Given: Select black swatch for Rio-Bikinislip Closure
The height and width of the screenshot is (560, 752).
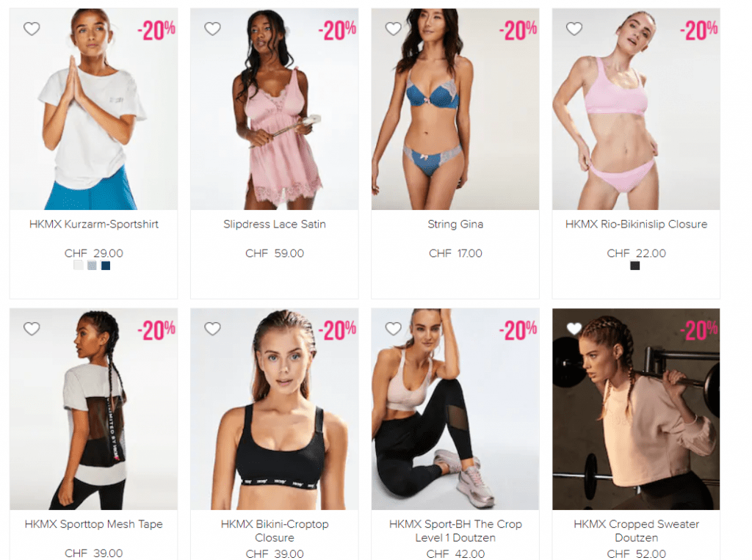Looking at the screenshot, I should (x=635, y=266).
